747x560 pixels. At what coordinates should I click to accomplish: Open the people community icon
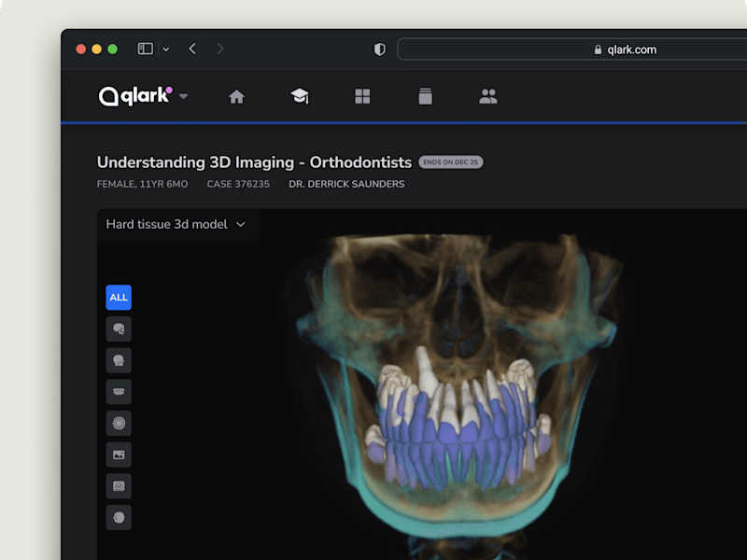488,97
